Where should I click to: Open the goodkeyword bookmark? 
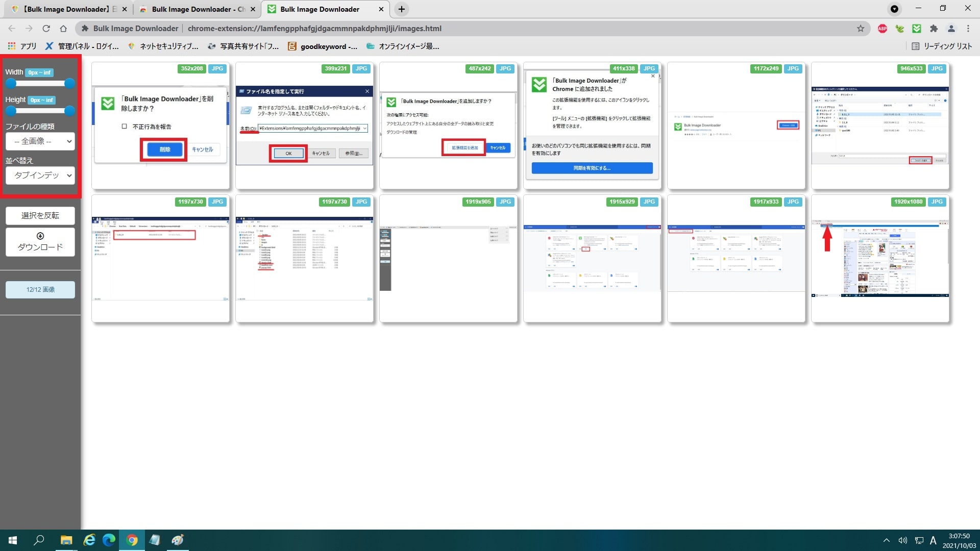pyautogui.click(x=323, y=46)
